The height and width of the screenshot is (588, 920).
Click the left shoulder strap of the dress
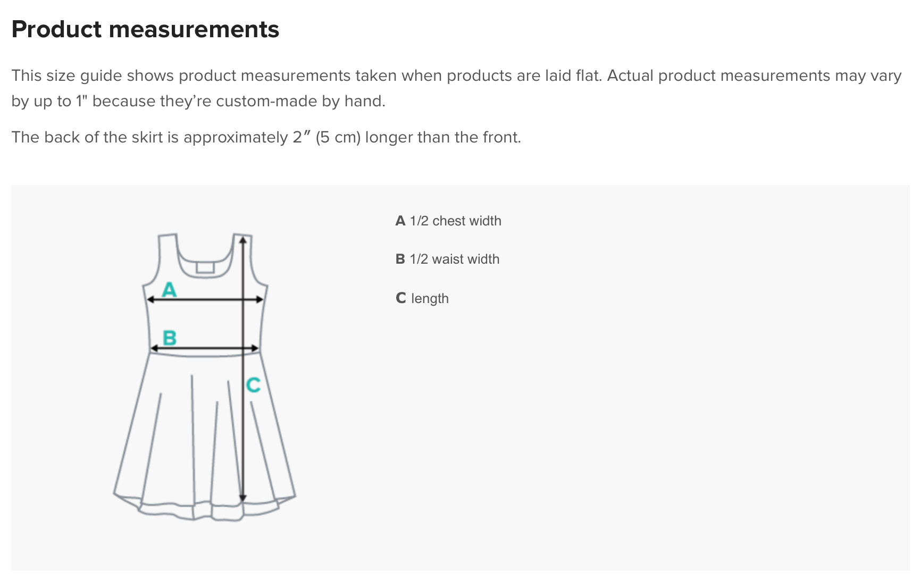coord(168,250)
